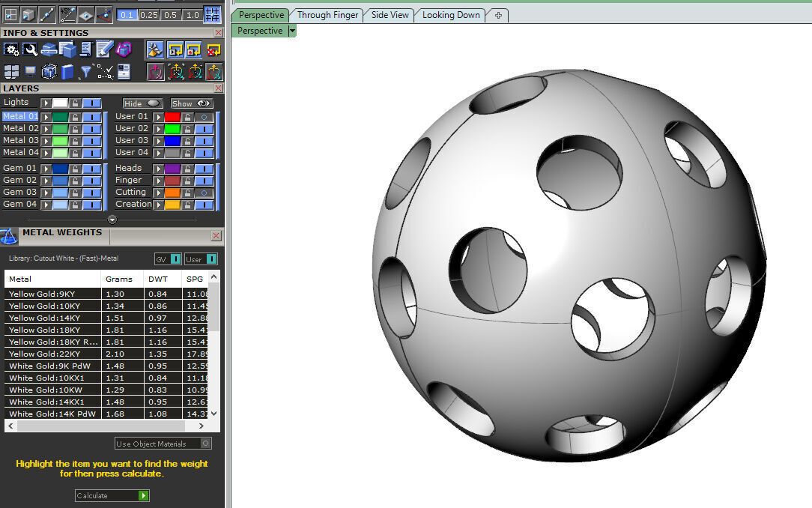
Task: Add a new viewport tab with plus
Action: coord(498,16)
